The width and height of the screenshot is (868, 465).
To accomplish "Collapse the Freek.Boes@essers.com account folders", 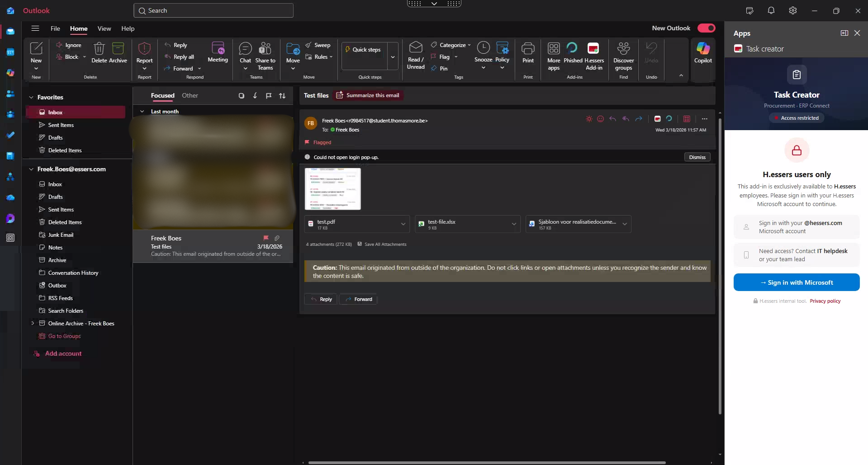I will [31, 169].
